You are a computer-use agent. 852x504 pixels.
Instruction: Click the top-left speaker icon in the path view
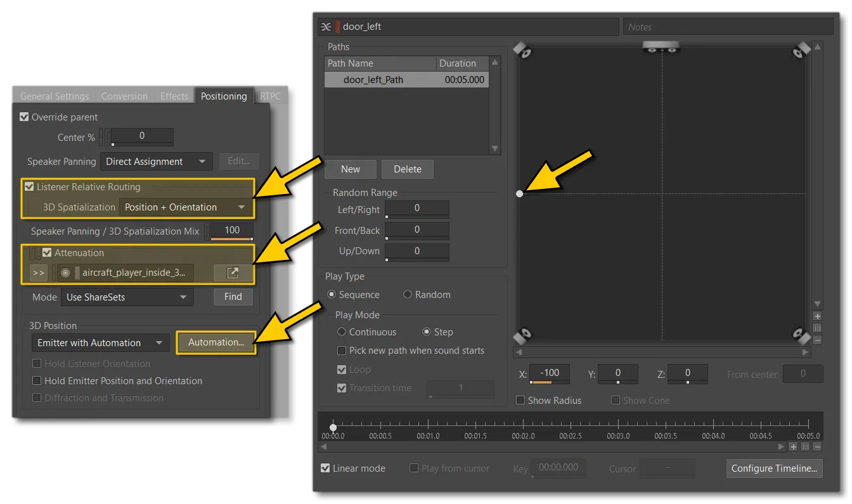point(522,48)
